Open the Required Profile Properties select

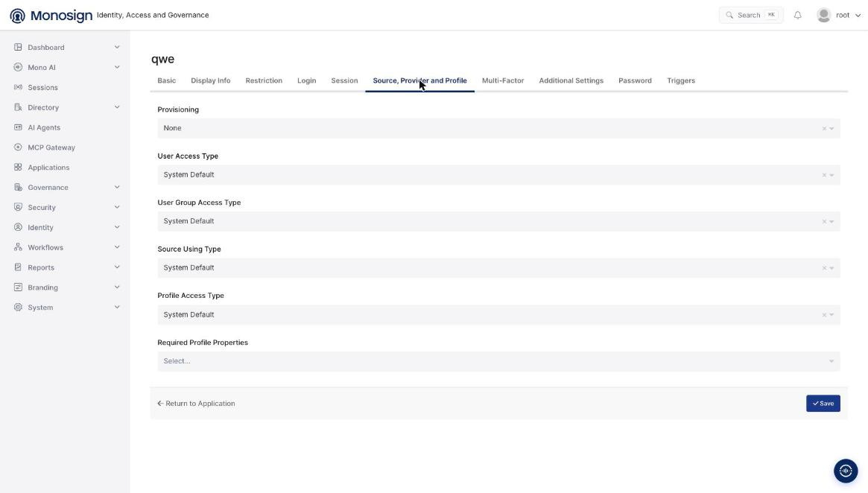point(498,361)
